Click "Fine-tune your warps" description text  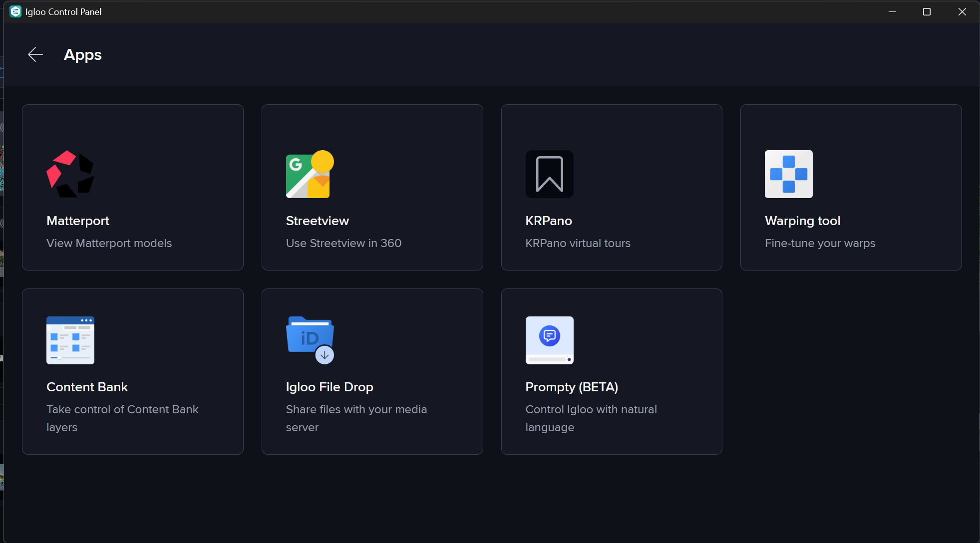coord(820,243)
